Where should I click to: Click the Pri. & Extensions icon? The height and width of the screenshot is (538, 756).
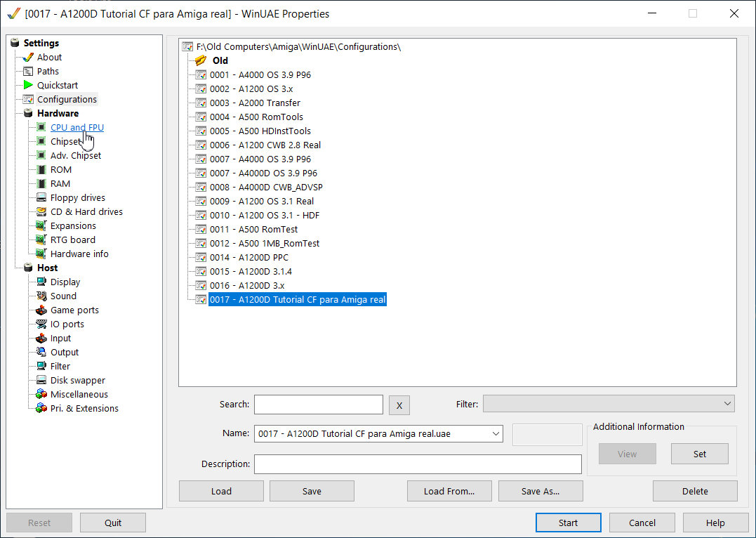coord(41,408)
